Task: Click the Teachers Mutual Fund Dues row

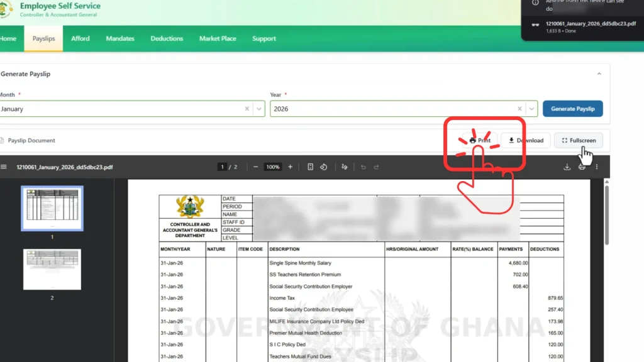Action: 362,356
